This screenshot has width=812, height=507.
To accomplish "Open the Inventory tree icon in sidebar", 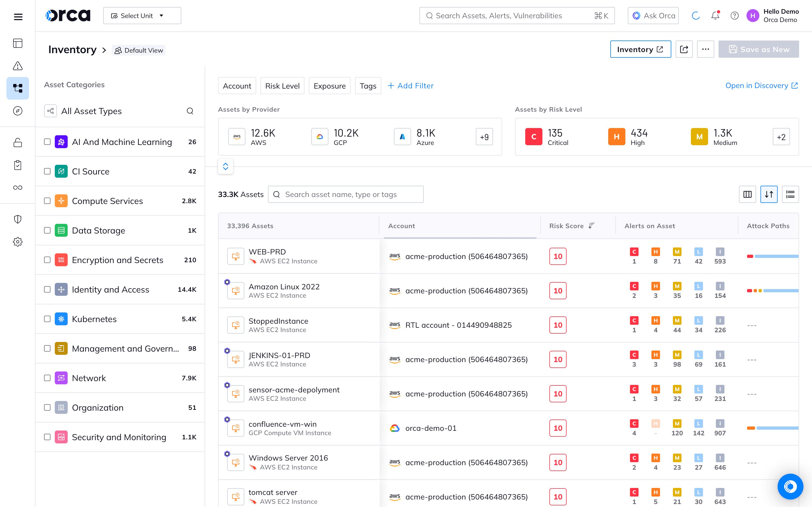I will pos(18,88).
